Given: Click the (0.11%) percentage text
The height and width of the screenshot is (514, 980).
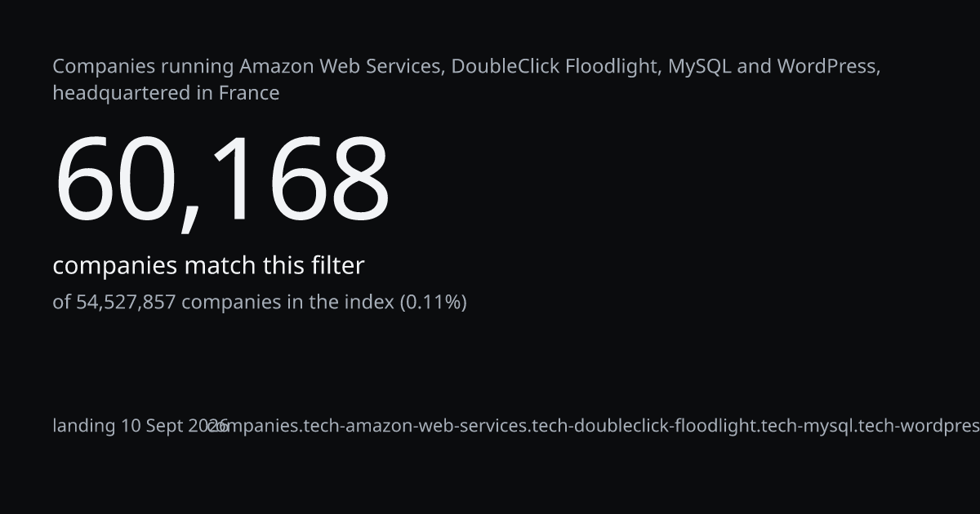Looking at the screenshot, I should pos(433,302).
